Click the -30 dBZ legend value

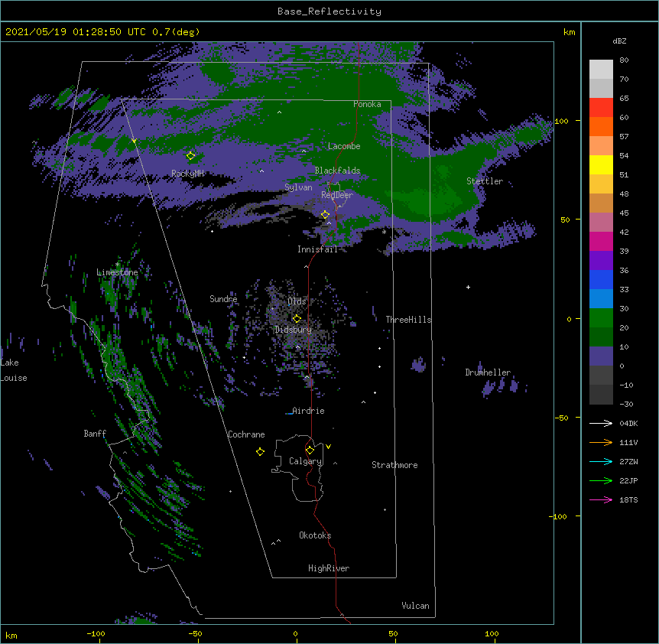point(626,404)
